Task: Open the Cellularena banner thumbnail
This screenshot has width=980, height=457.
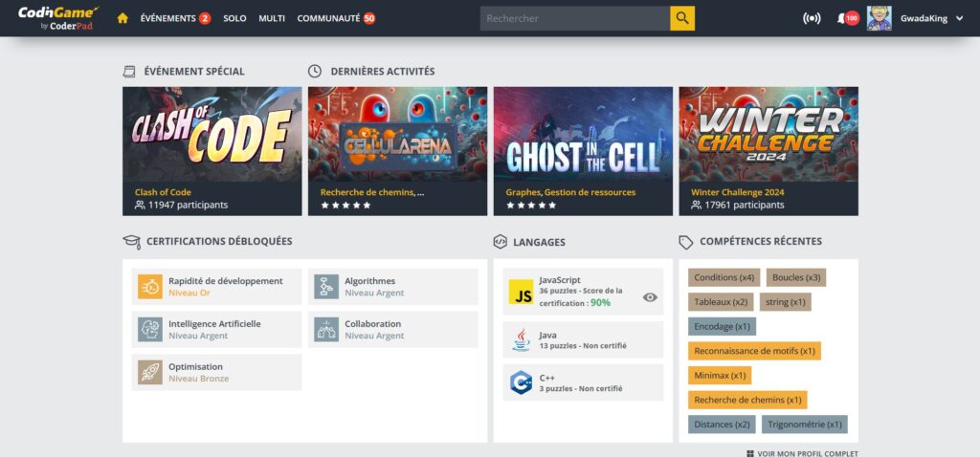Action: point(397,134)
